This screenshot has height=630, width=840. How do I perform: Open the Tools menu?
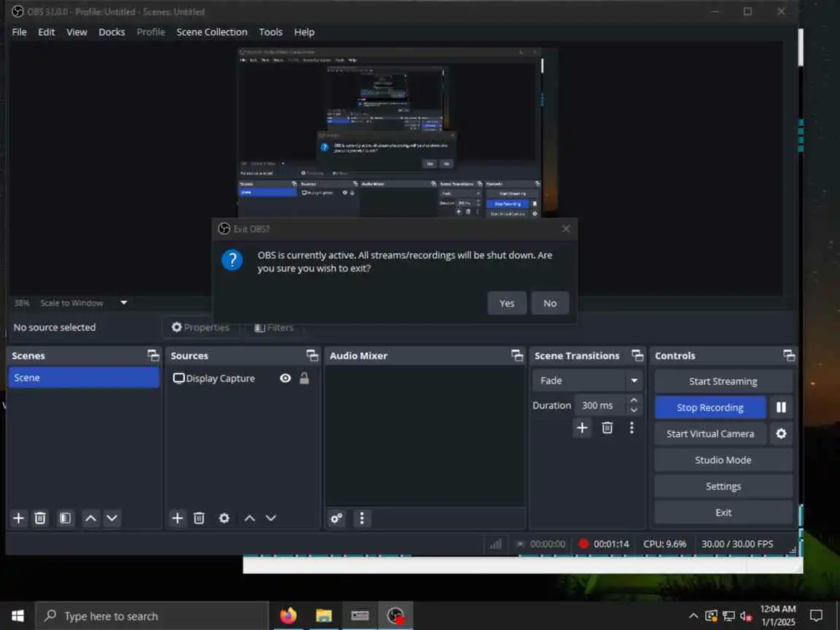tap(271, 32)
